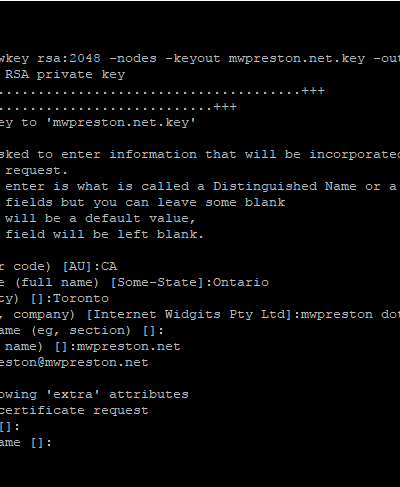
Task: Click the '[AU]' default country value
Action: tap(77, 267)
